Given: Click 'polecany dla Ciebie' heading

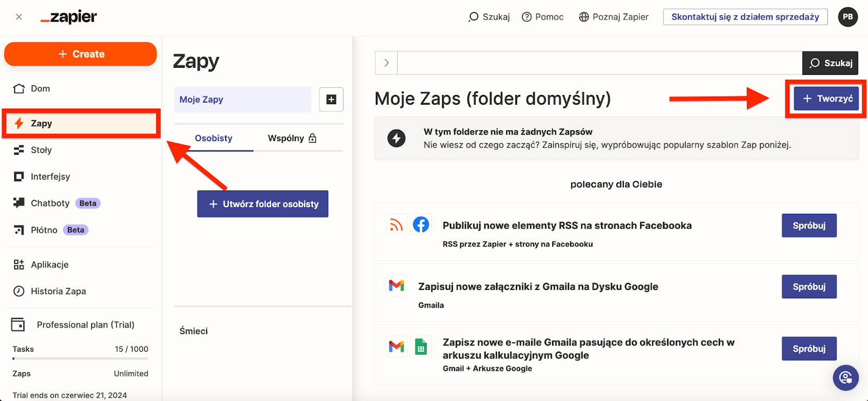Looking at the screenshot, I should (x=616, y=184).
